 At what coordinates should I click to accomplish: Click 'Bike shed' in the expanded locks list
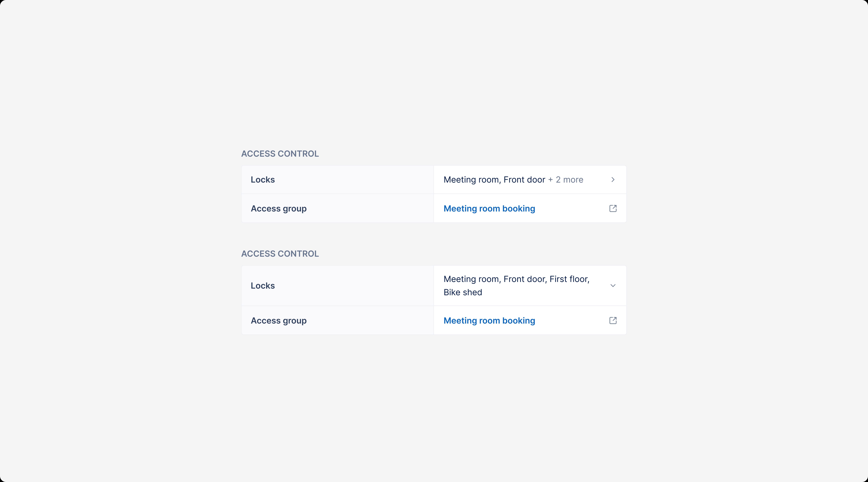[x=463, y=292]
